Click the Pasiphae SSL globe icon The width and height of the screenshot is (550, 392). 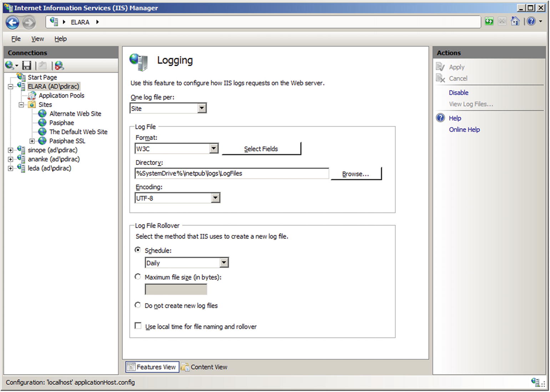point(42,141)
